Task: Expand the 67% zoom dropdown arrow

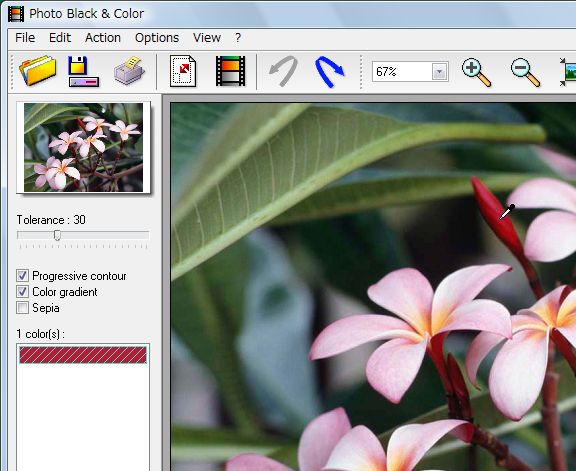Action: (x=439, y=72)
